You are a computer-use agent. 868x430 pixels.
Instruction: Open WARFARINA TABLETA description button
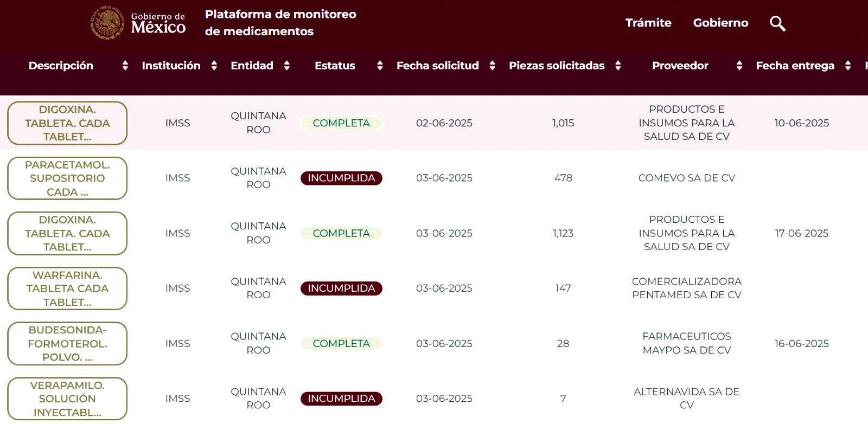pos(67,288)
